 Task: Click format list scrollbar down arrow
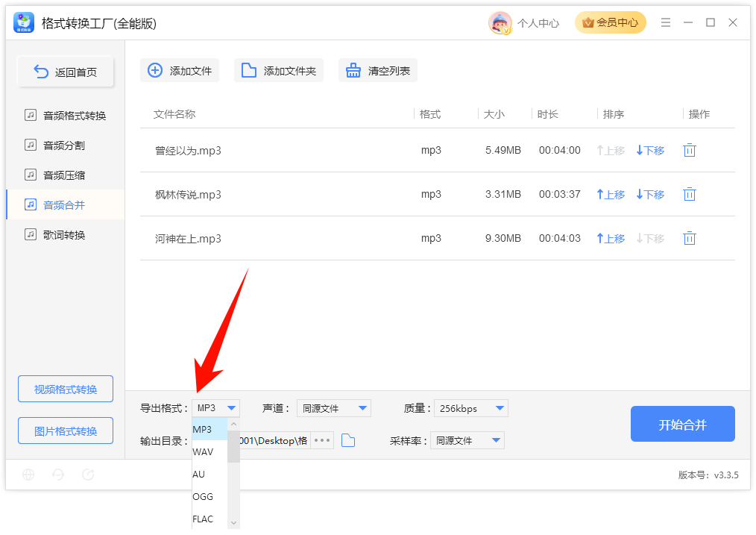pyautogui.click(x=233, y=523)
